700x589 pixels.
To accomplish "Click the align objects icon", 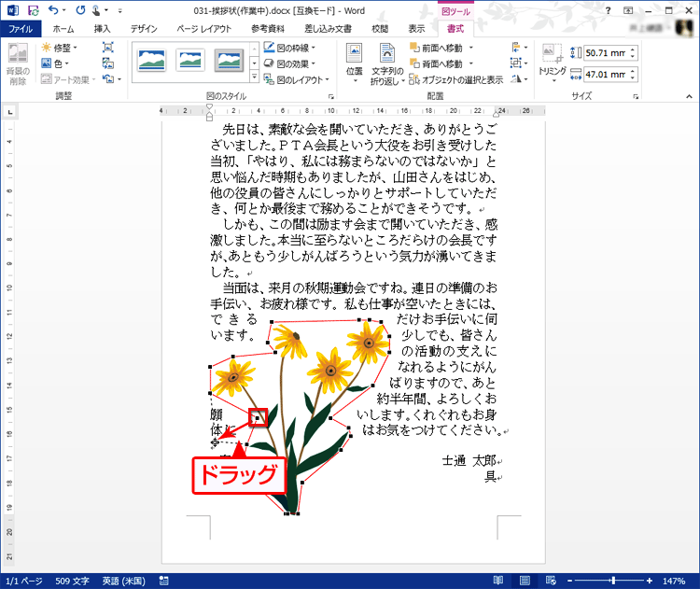I will [518, 47].
